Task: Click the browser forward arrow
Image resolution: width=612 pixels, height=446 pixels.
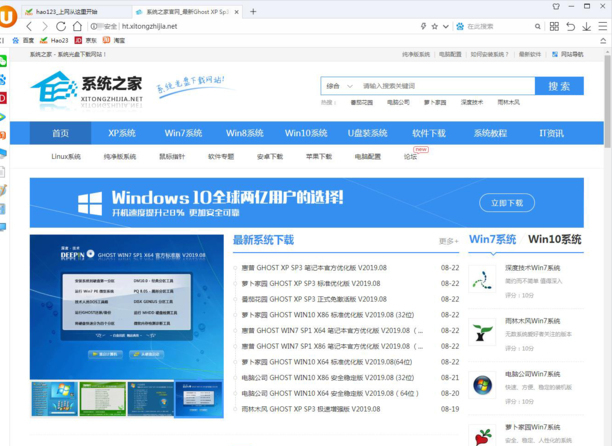Action: (44, 27)
